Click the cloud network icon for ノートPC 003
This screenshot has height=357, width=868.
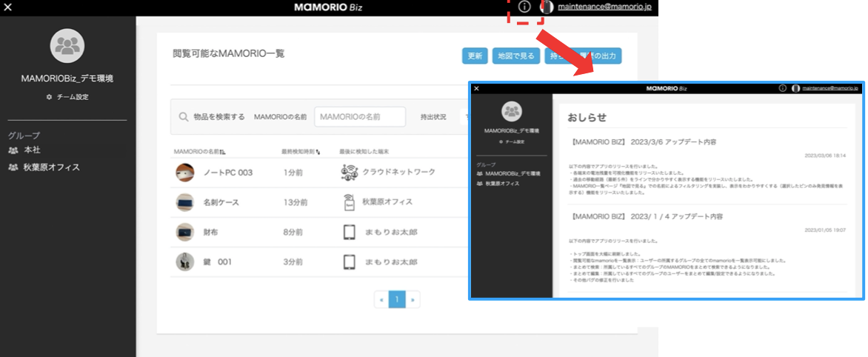[x=349, y=172]
